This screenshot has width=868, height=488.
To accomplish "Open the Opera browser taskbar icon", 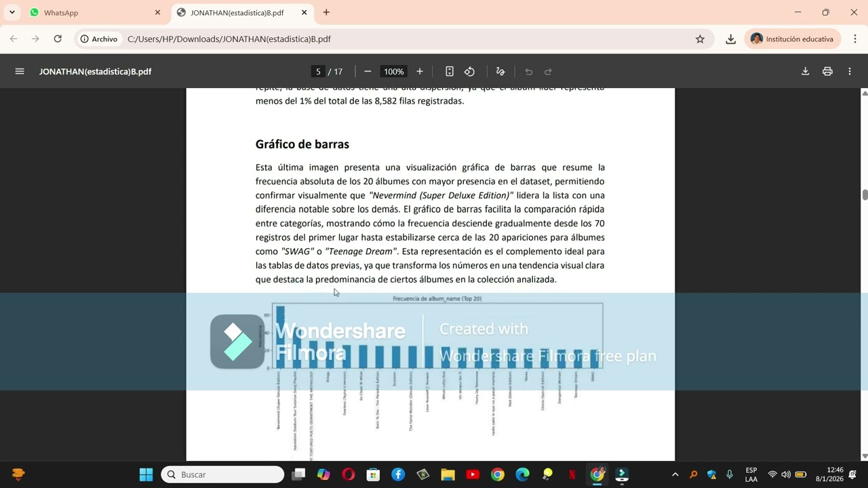I will 348,474.
